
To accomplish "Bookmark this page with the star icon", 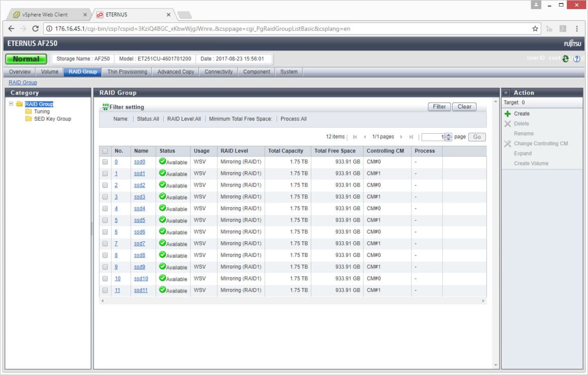I will (x=535, y=29).
